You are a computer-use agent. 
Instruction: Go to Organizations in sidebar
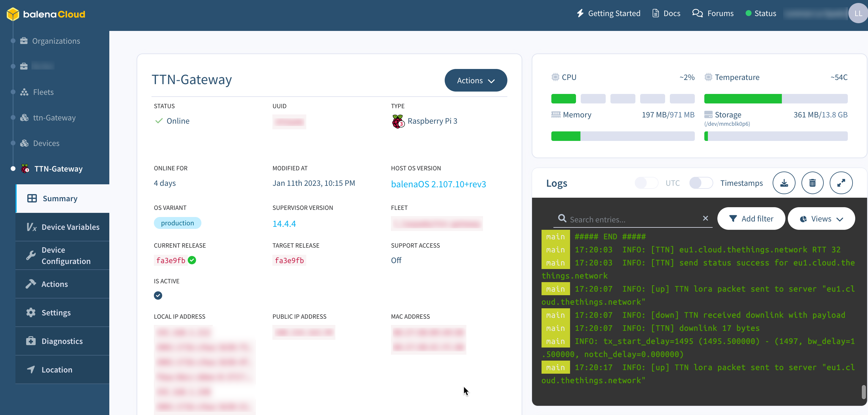click(50, 41)
